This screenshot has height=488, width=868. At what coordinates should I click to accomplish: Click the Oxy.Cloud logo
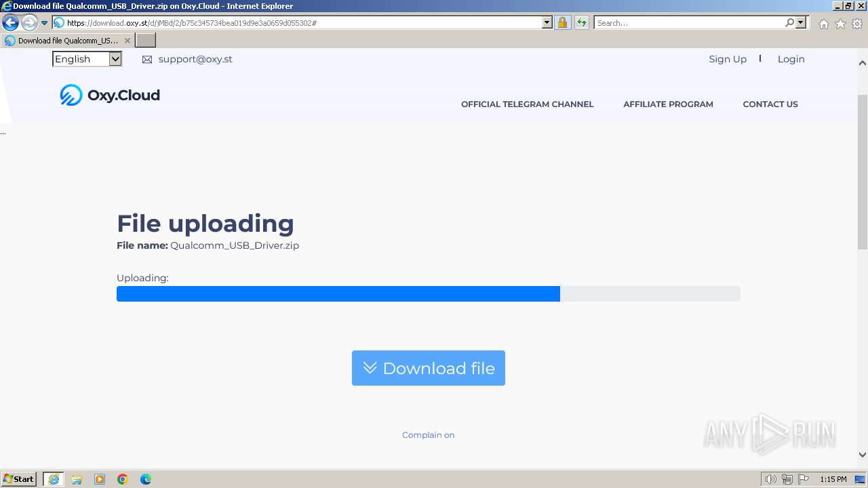tap(110, 95)
